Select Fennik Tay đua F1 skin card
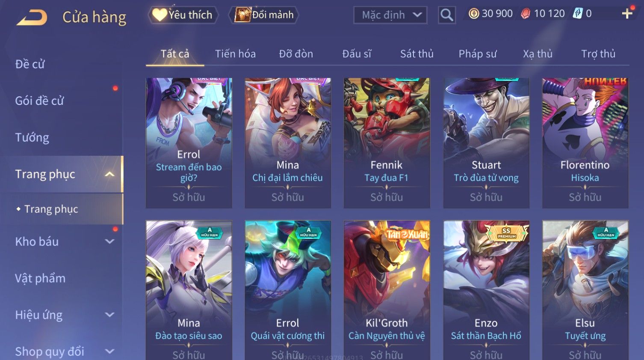Screen dimensions: 644x360 click(x=387, y=143)
